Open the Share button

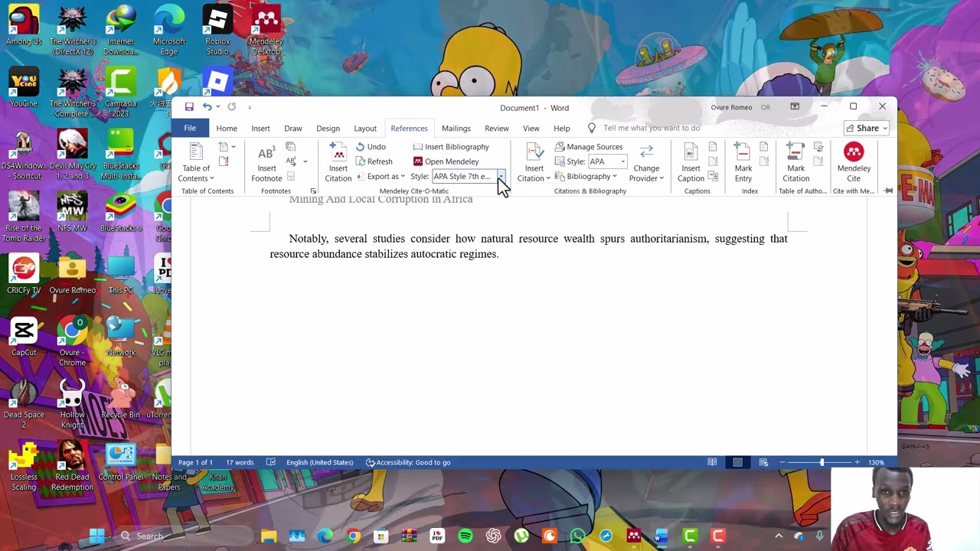click(x=866, y=129)
